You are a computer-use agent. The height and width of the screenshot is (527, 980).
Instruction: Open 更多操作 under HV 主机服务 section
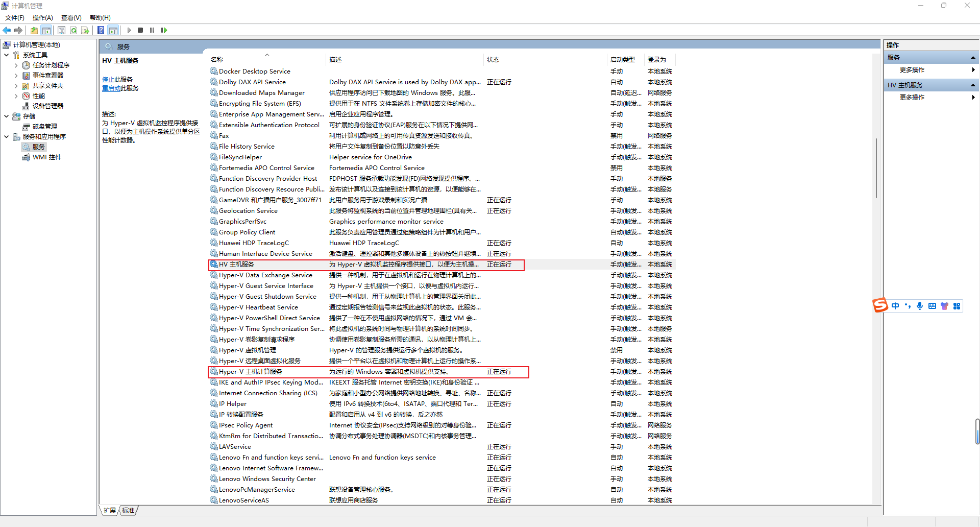tap(912, 98)
